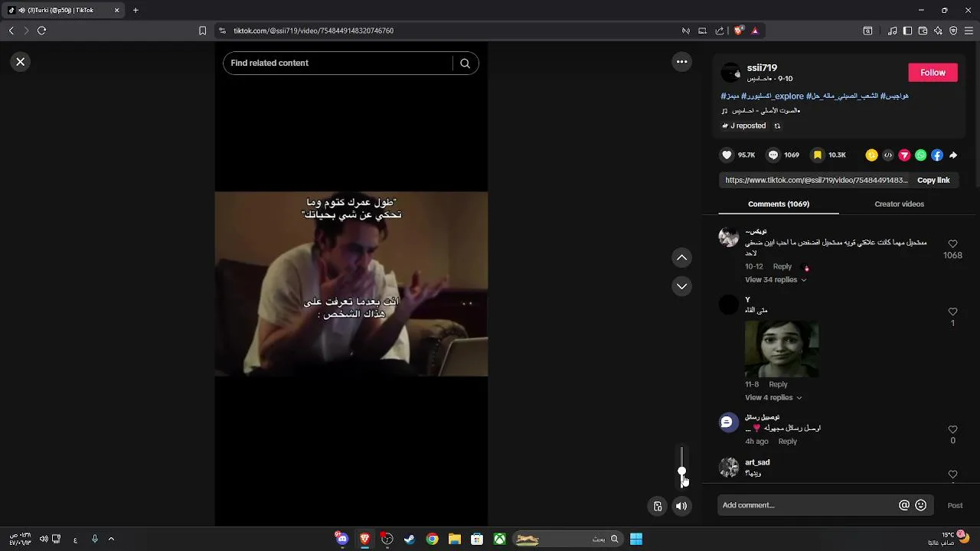Get the embed code icon
Viewport: 980px width, 551px height.
888,155
